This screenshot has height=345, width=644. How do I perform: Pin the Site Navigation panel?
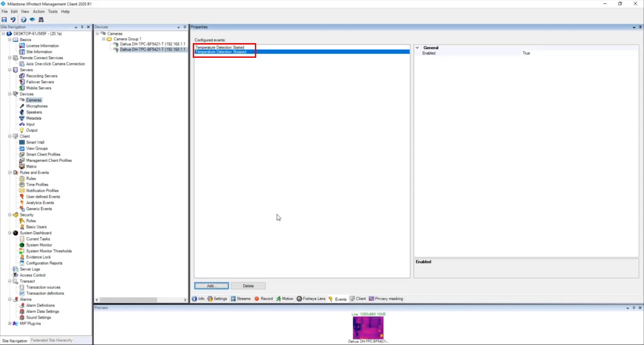(x=82, y=27)
